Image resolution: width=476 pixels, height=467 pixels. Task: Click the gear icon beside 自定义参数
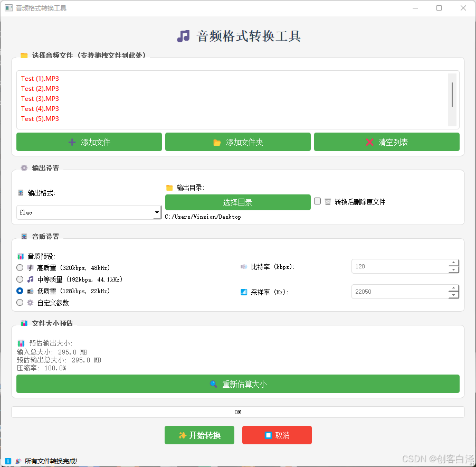coord(30,303)
